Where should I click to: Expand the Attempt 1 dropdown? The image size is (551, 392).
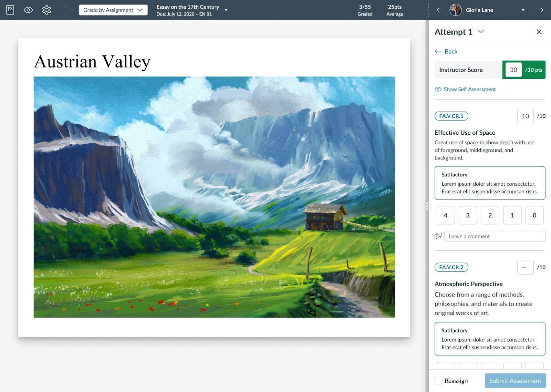coord(481,32)
